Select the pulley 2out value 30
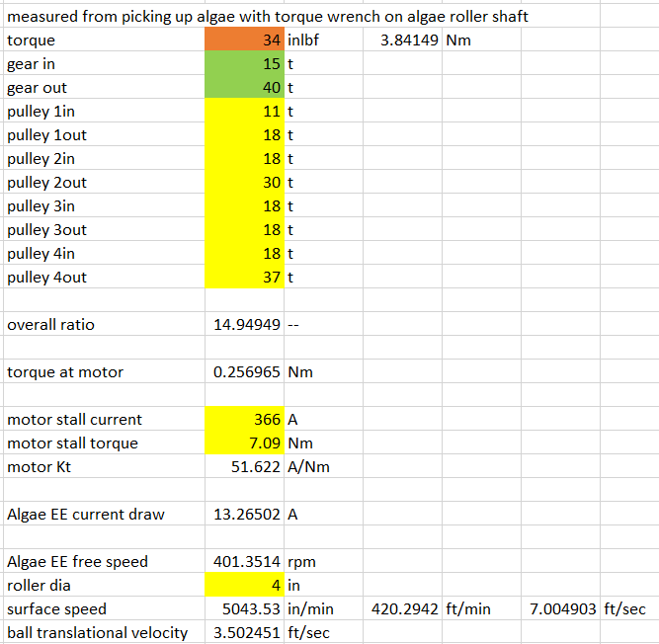The height and width of the screenshot is (644, 659). point(245,183)
